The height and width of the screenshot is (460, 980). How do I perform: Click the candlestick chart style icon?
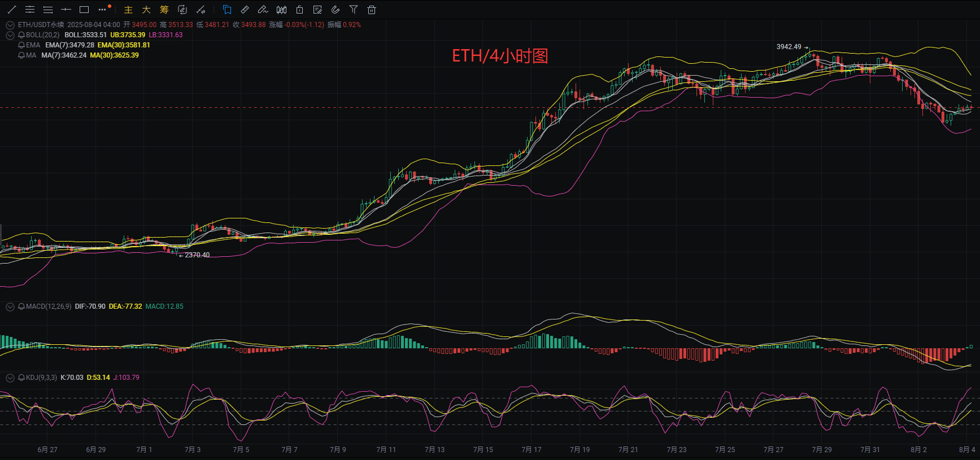(x=281, y=10)
